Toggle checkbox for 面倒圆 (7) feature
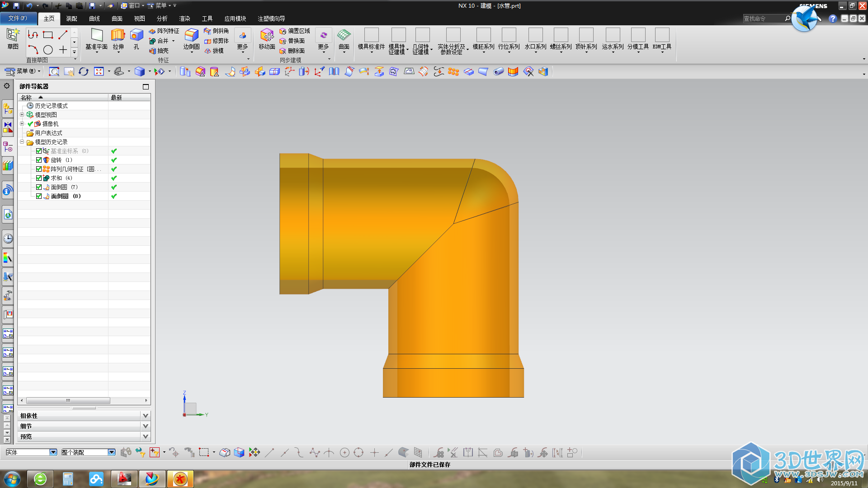Screen dimensions: 868x488 (x=39, y=187)
